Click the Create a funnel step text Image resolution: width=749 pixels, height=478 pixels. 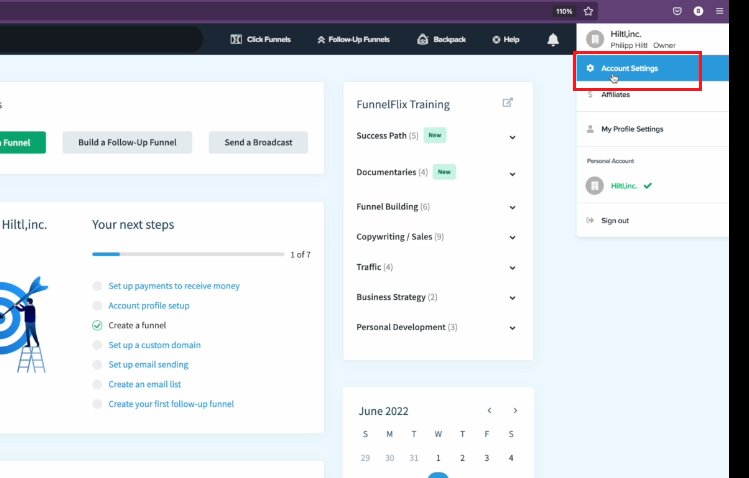[137, 325]
